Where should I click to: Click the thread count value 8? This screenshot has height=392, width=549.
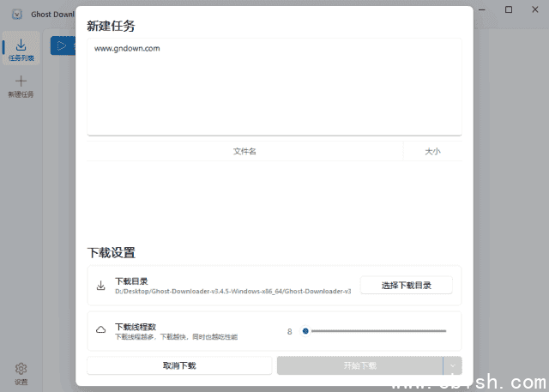click(x=290, y=331)
